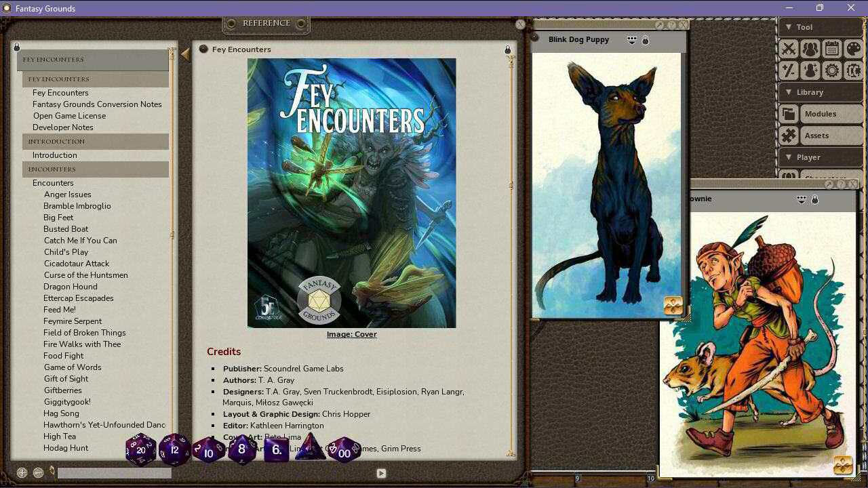
Task: Open the token dropdown on Blink Dog Puppy
Action: coord(631,39)
